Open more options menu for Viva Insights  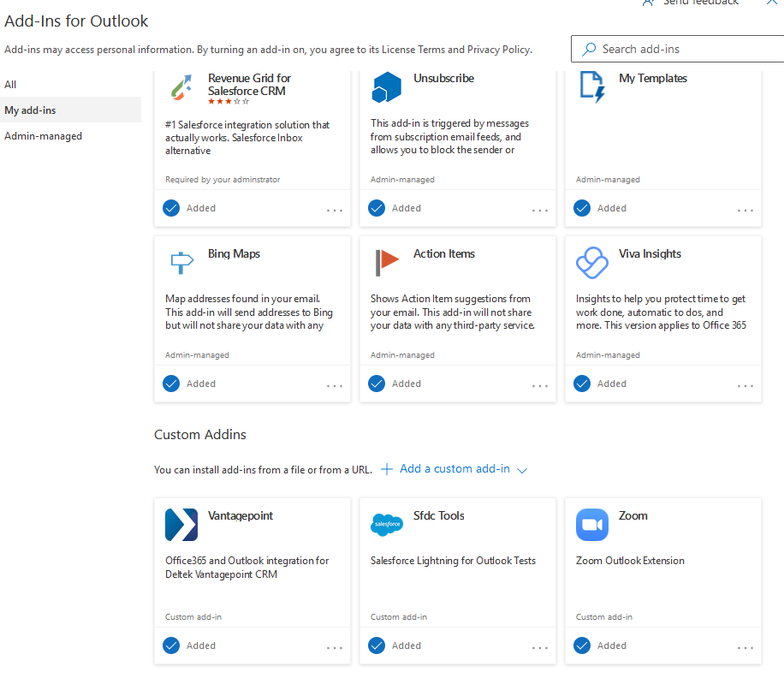745,386
